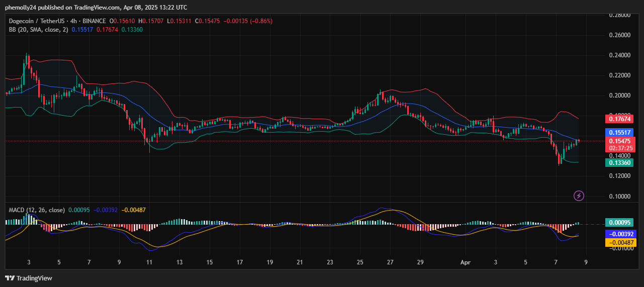Image resolution: width=644 pixels, height=287 pixels.
Task: Click the blue -0.00392 MACD line label
Action: tap(618, 234)
